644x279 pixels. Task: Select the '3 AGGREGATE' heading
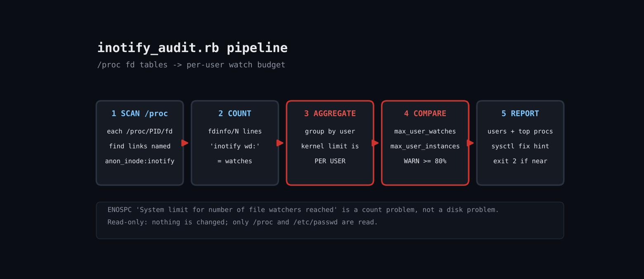pos(330,113)
